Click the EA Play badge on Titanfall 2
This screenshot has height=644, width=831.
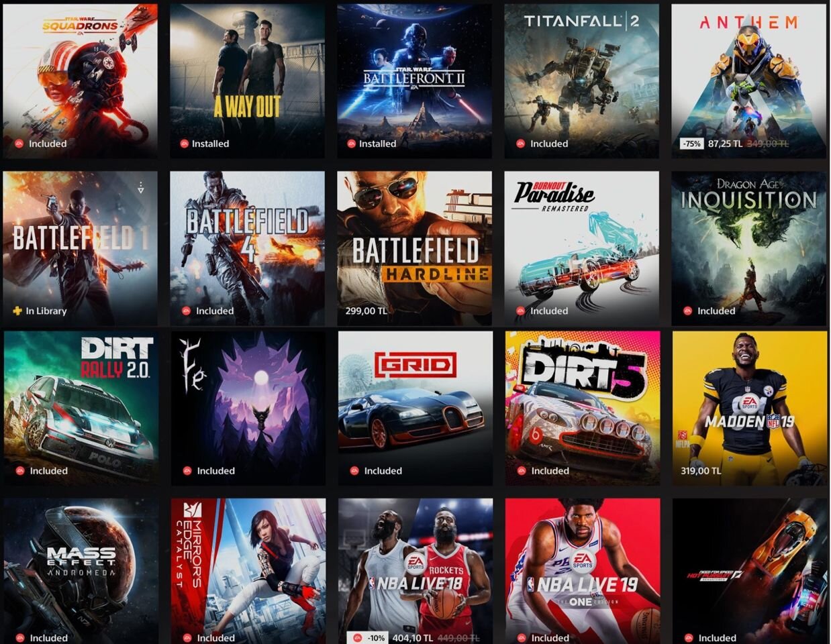pos(520,144)
